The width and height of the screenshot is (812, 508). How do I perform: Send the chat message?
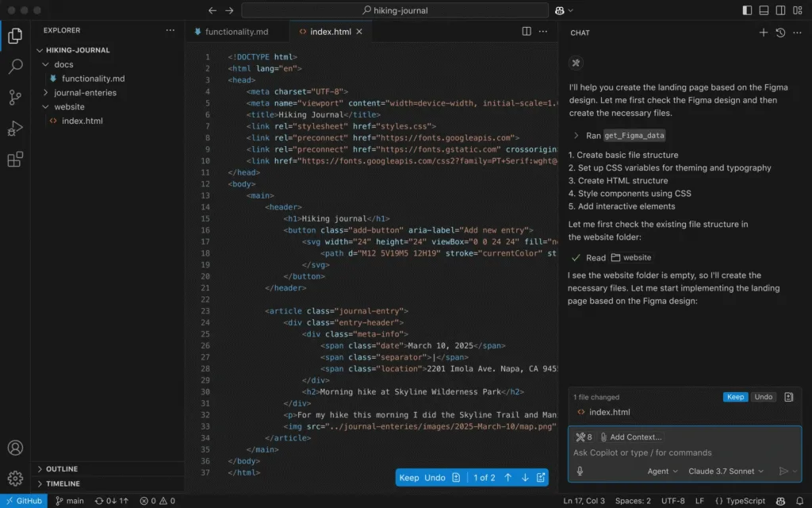[783, 471]
